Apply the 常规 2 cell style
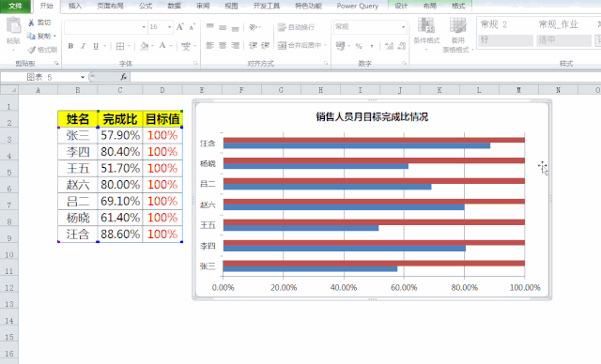 click(505, 25)
